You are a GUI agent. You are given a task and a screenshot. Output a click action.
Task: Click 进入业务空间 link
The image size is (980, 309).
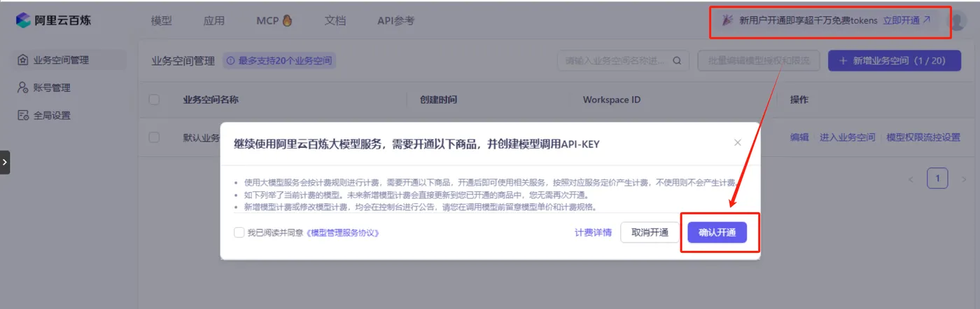coord(848,137)
